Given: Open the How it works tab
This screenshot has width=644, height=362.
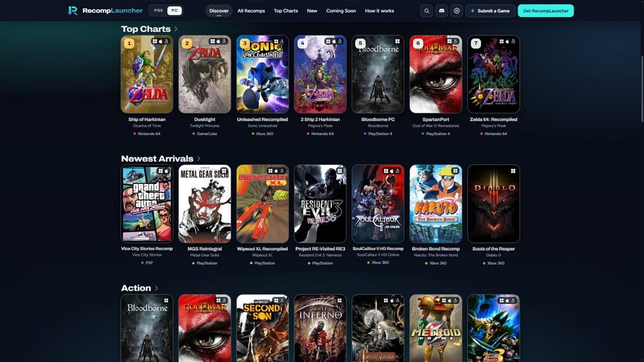Looking at the screenshot, I should coord(379,11).
